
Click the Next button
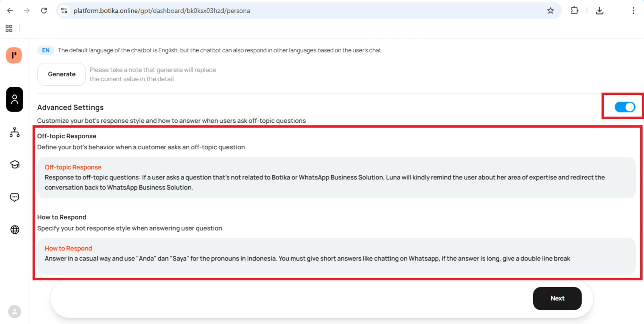[x=557, y=298]
